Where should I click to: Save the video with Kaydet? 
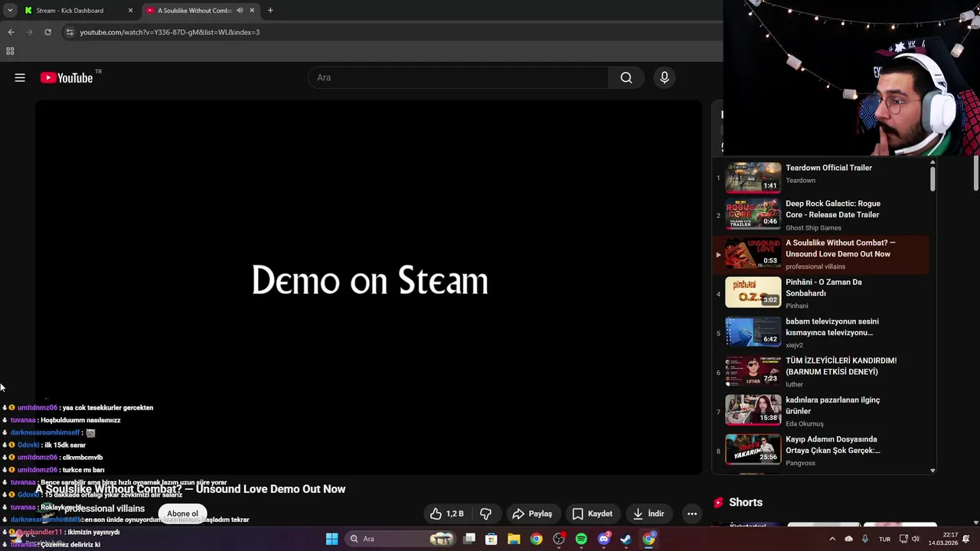click(593, 514)
